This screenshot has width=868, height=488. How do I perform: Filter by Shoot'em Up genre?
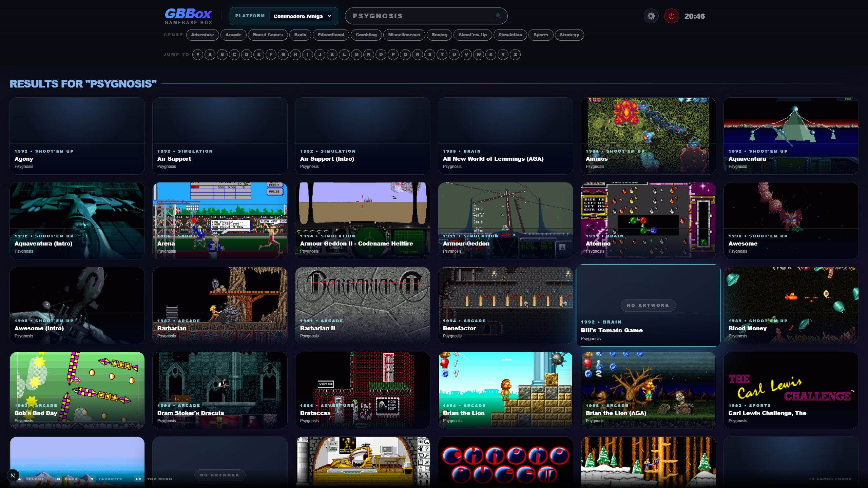(x=472, y=35)
